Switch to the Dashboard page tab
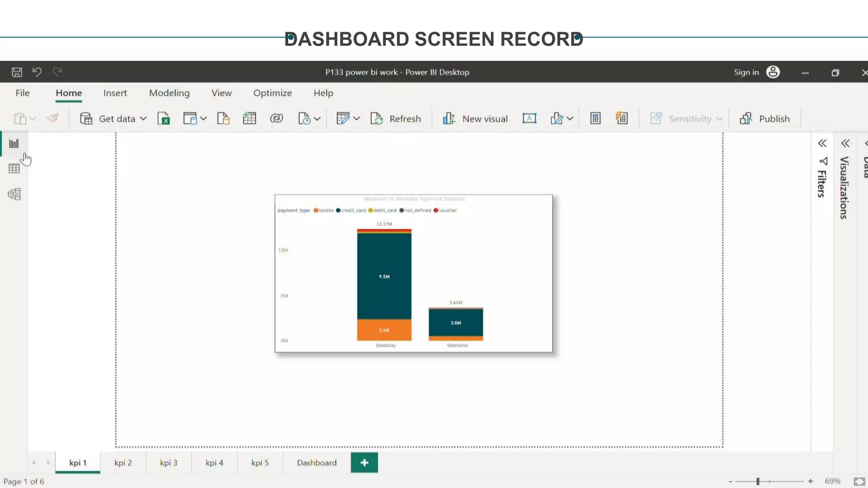The height and width of the screenshot is (488, 868). pos(317,463)
